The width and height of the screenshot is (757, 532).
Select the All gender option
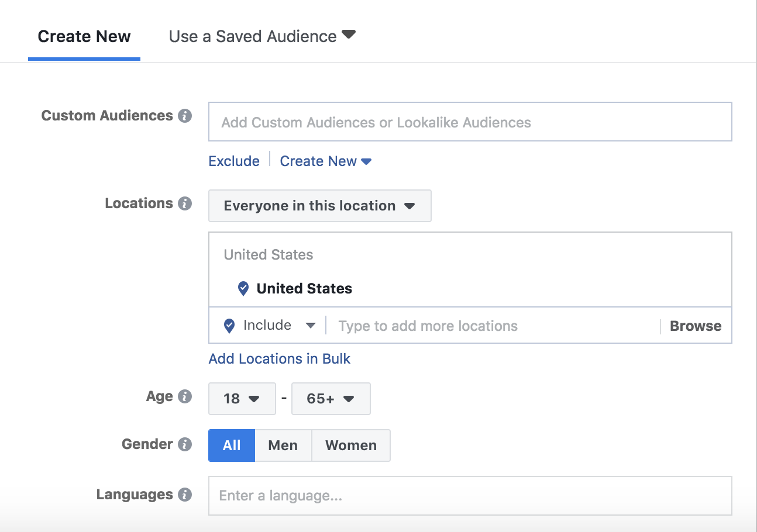[x=232, y=445]
